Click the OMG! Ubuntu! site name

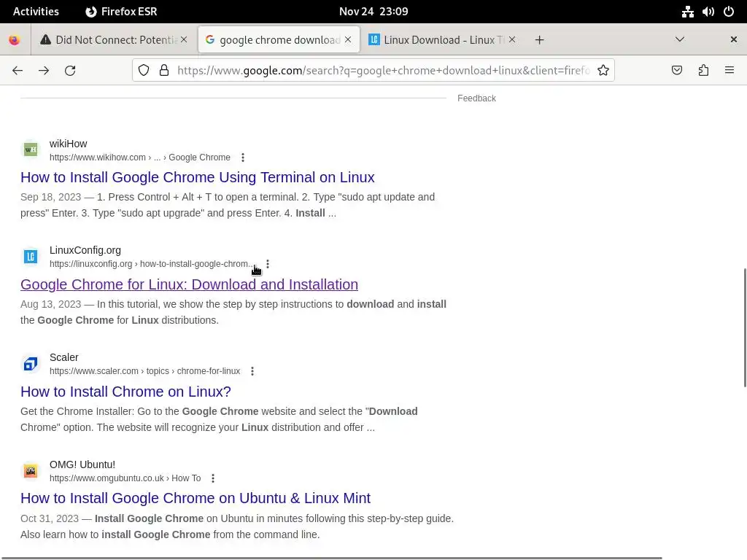coord(82,464)
